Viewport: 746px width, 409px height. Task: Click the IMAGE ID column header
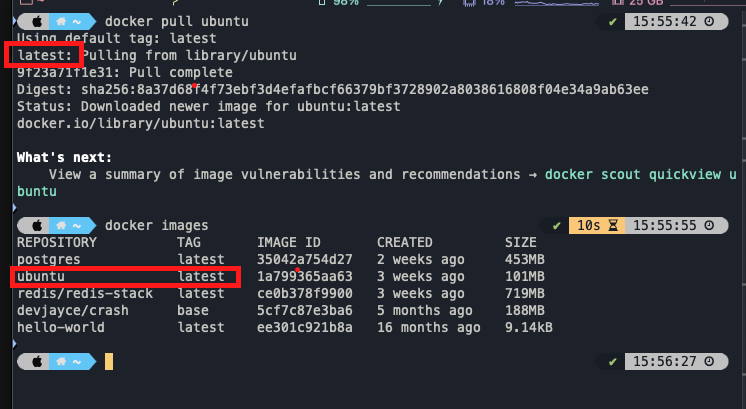pyautogui.click(x=289, y=243)
